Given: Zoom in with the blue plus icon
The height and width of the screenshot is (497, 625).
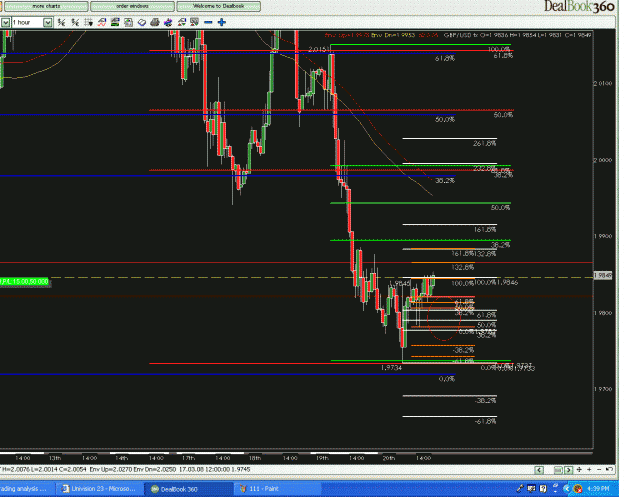Looking at the screenshot, I should point(222,22).
